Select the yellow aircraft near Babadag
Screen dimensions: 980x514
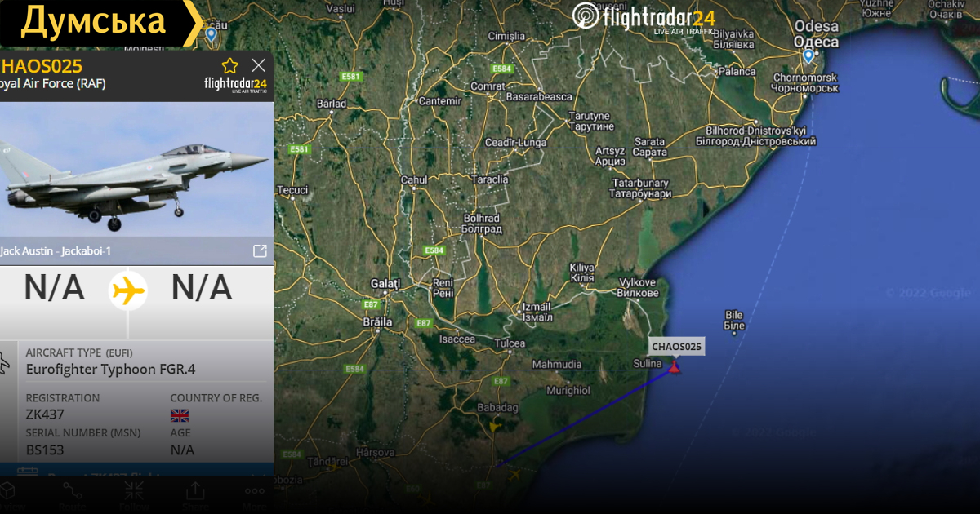[x=493, y=425]
